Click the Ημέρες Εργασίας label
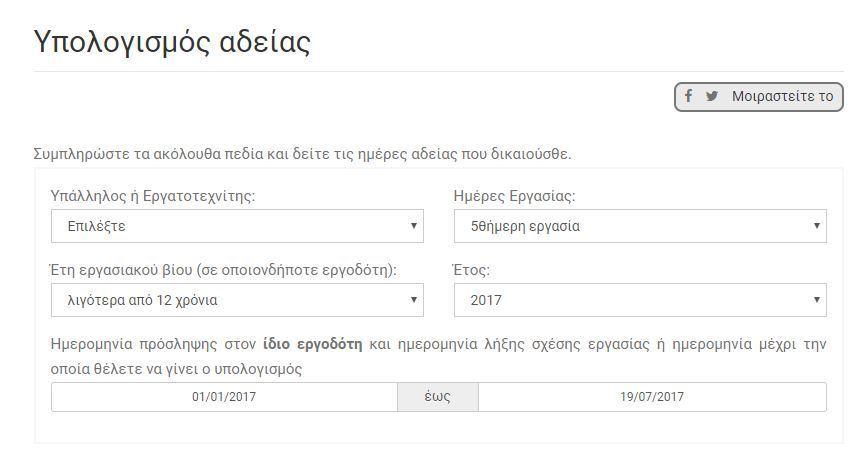 point(515,196)
